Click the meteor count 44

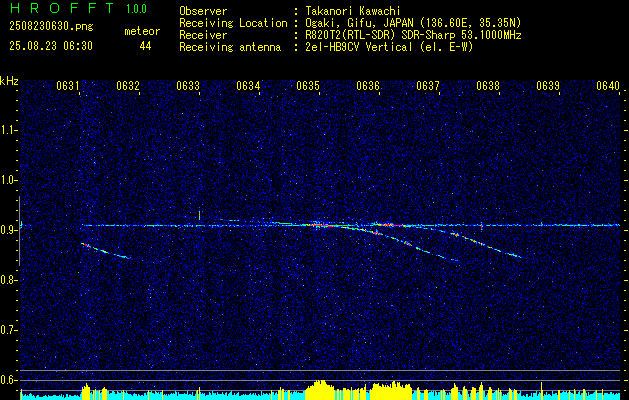tap(145, 46)
